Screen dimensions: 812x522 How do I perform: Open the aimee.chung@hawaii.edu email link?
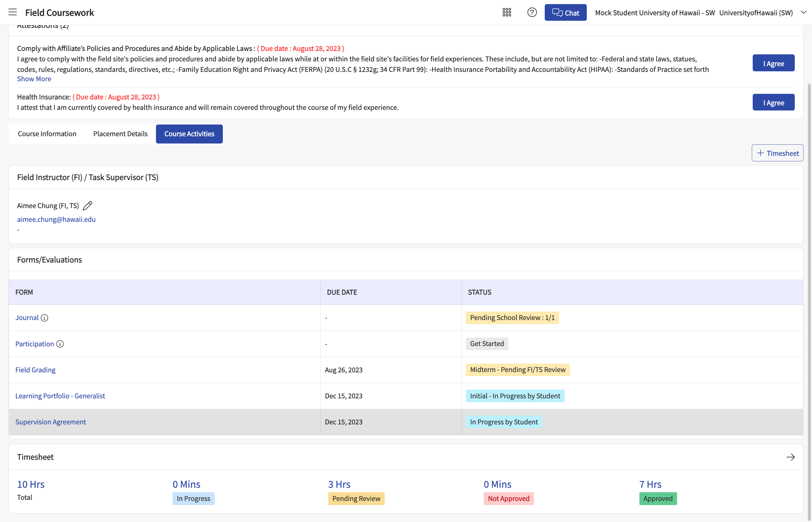(56, 219)
